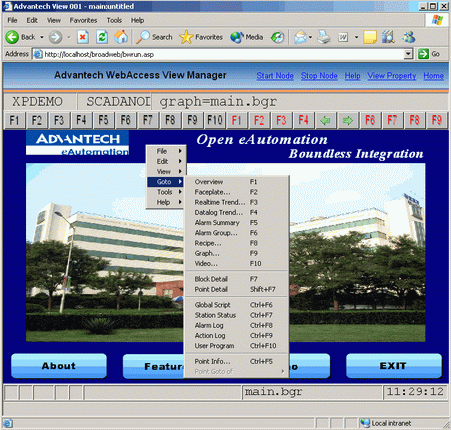The width and height of the screenshot is (451, 430).
Task: Open the browser Tools menu
Action: [x=114, y=20]
